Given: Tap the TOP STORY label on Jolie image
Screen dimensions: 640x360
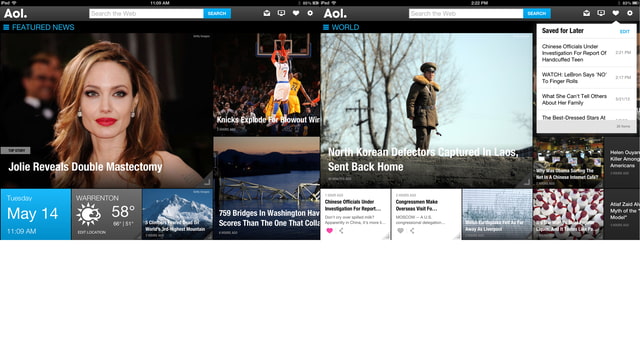Looking at the screenshot, I should [16, 151].
